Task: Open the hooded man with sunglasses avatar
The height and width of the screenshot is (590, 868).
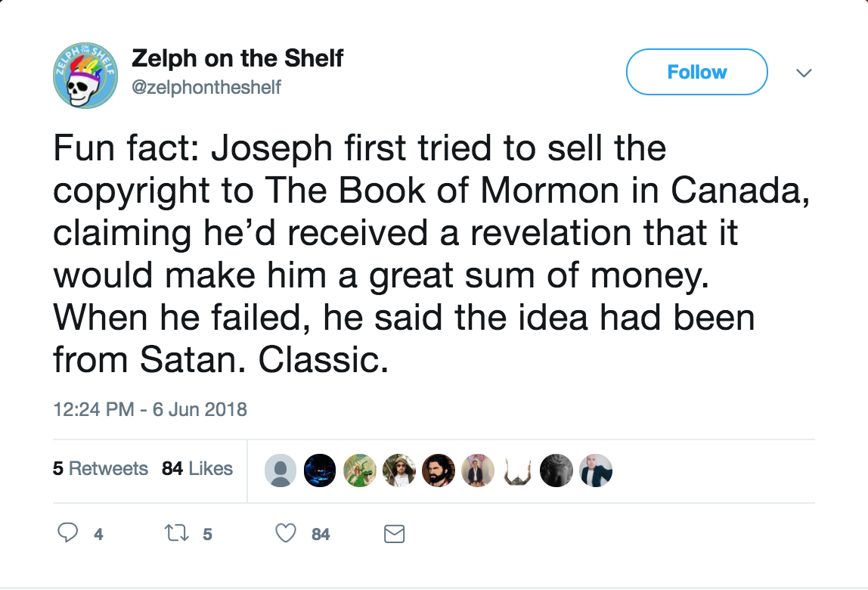Action: [x=398, y=471]
